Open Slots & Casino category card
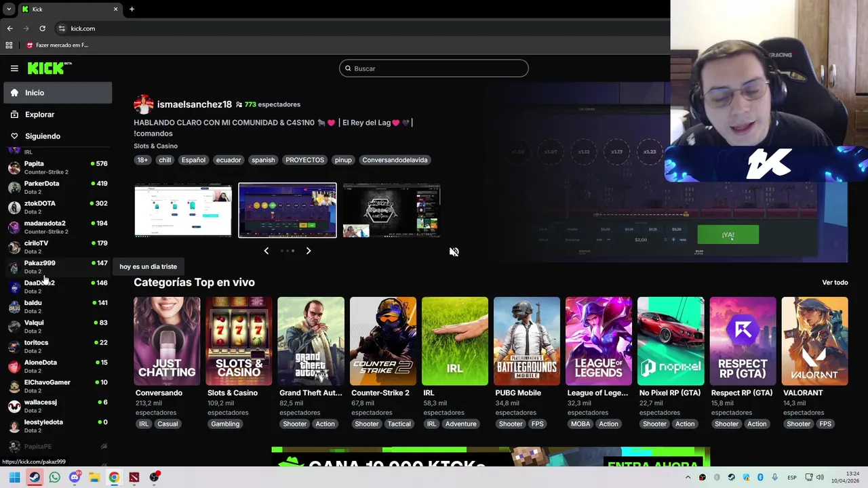 click(239, 341)
